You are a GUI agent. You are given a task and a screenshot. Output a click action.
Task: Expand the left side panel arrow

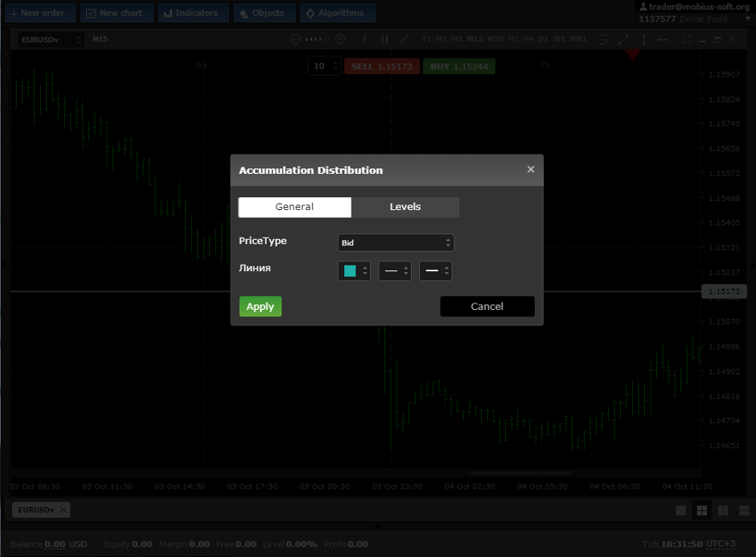[x=4, y=265]
